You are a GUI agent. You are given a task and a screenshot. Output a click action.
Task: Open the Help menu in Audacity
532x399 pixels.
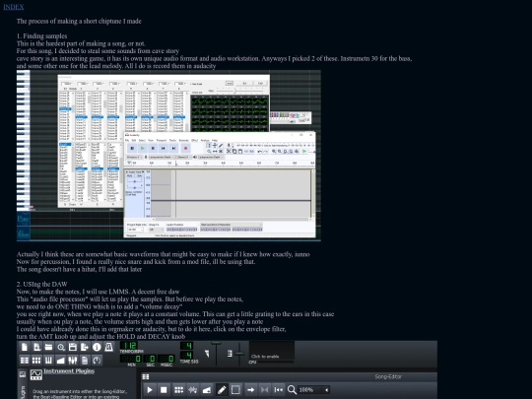tap(215, 140)
